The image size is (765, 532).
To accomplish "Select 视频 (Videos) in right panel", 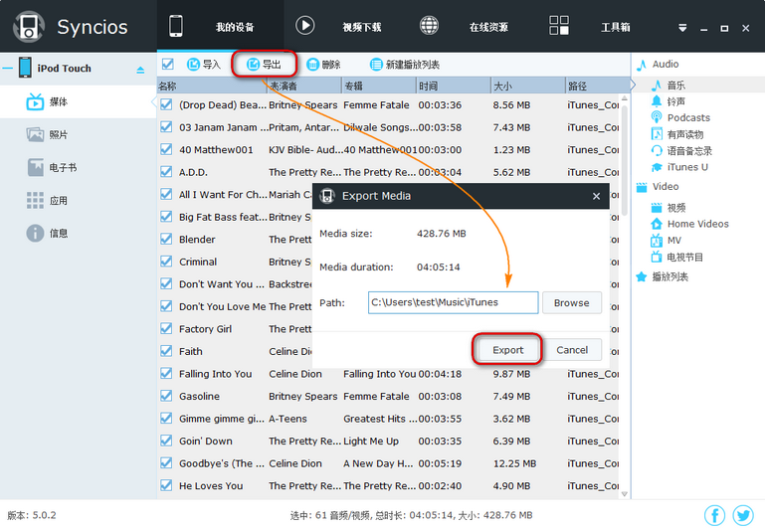I will (669, 208).
